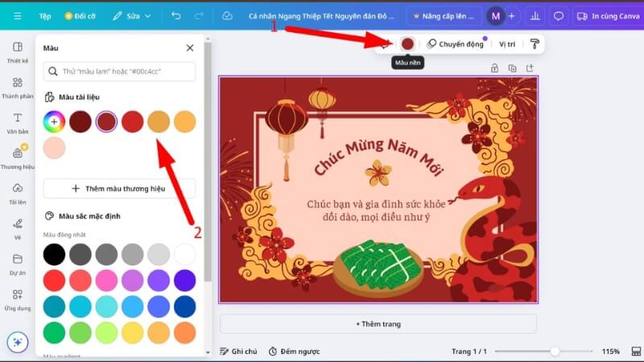
Task: Click the add new color rainbow swatch
Action: [x=54, y=121]
